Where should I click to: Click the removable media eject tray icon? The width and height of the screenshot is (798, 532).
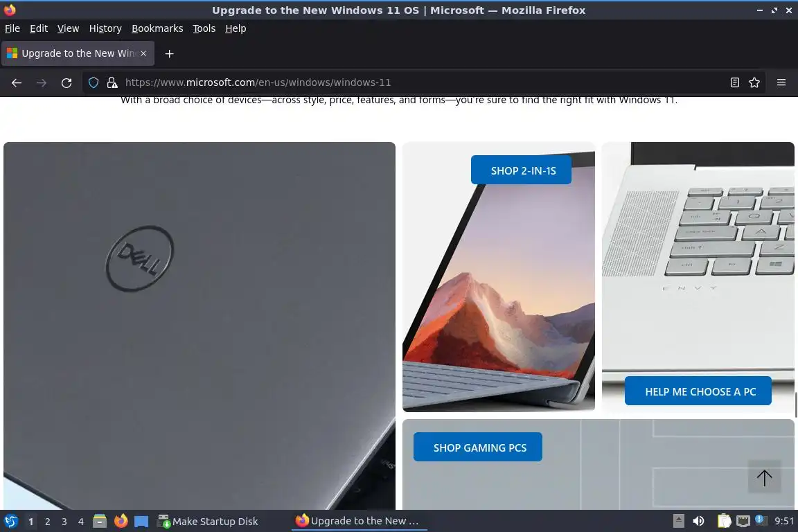[678, 521]
